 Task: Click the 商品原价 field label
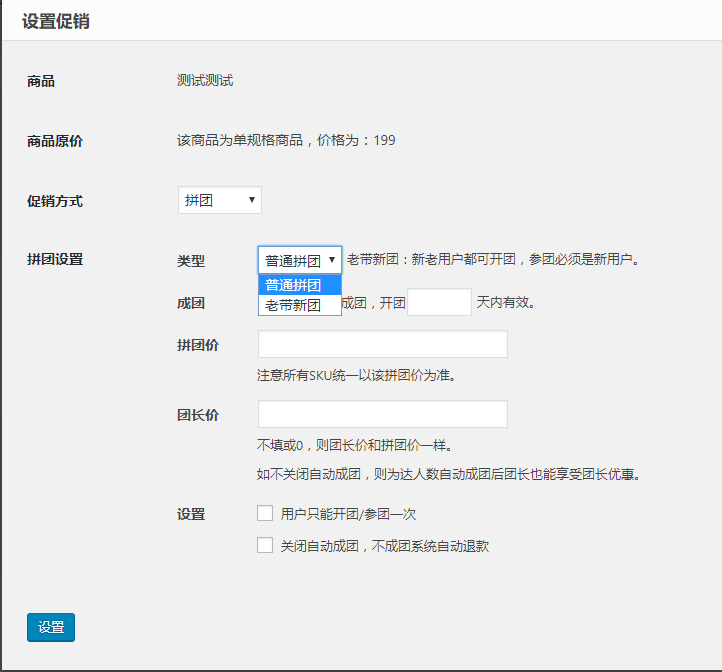55,141
